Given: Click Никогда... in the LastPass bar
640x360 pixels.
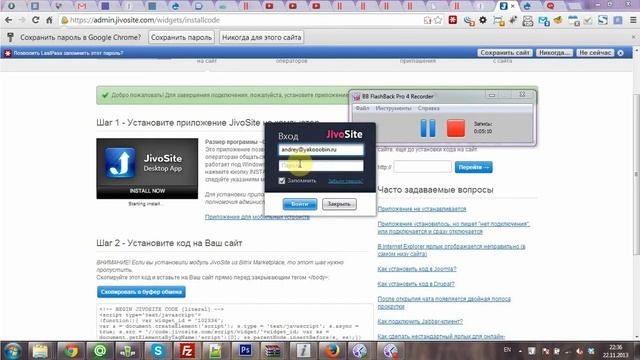Looking at the screenshot, I should tap(554, 53).
